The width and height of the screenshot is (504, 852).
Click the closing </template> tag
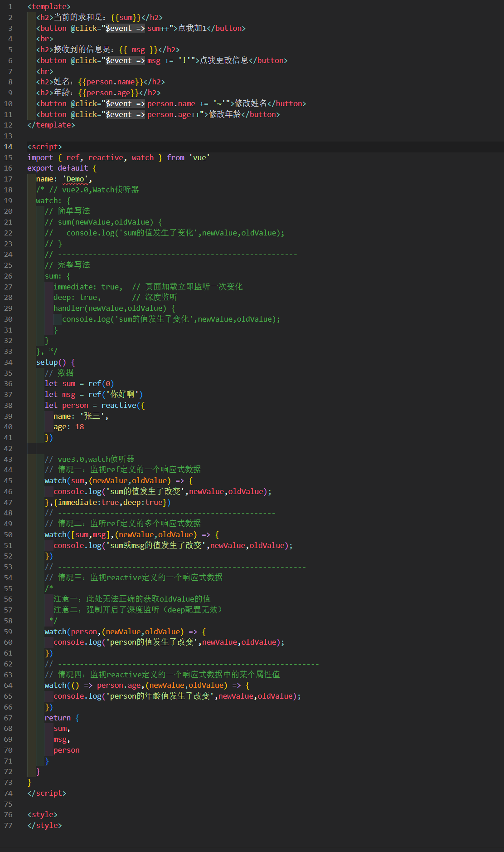click(51, 125)
